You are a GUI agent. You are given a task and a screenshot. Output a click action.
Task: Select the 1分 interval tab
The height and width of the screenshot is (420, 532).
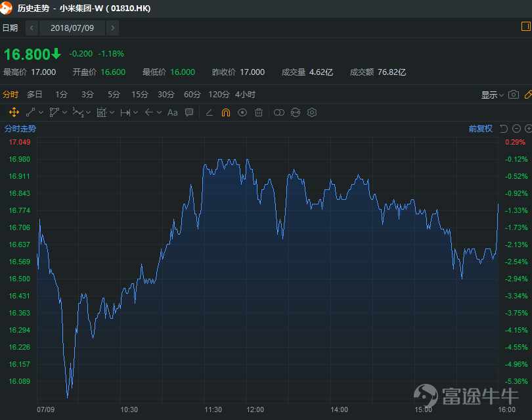pyautogui.click(x=62, y=95)
